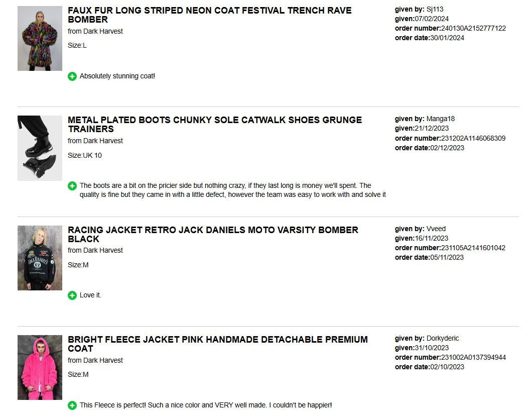This screenshot has width=532, height=418.
Task: Click green plus icon beside 'Love it.'
Action: (72, 295)
